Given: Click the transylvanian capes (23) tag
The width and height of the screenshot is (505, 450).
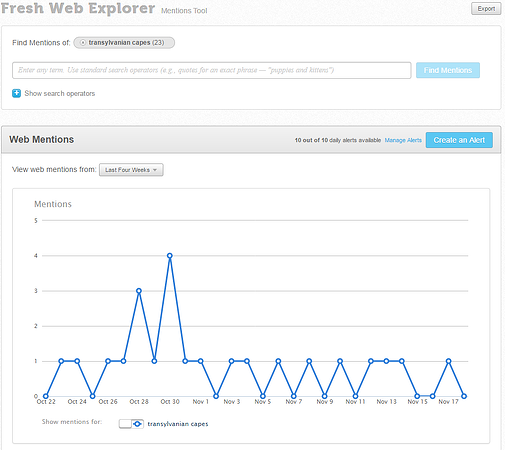Looking at the screenshot, I should coord(124,43).
